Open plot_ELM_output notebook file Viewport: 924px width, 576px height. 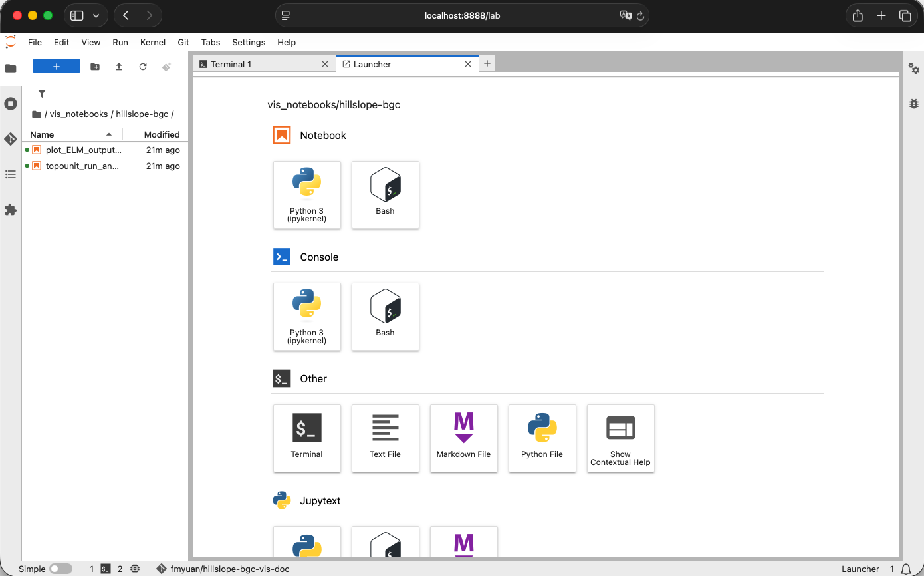pyautogui.click(x=83, y=150)
